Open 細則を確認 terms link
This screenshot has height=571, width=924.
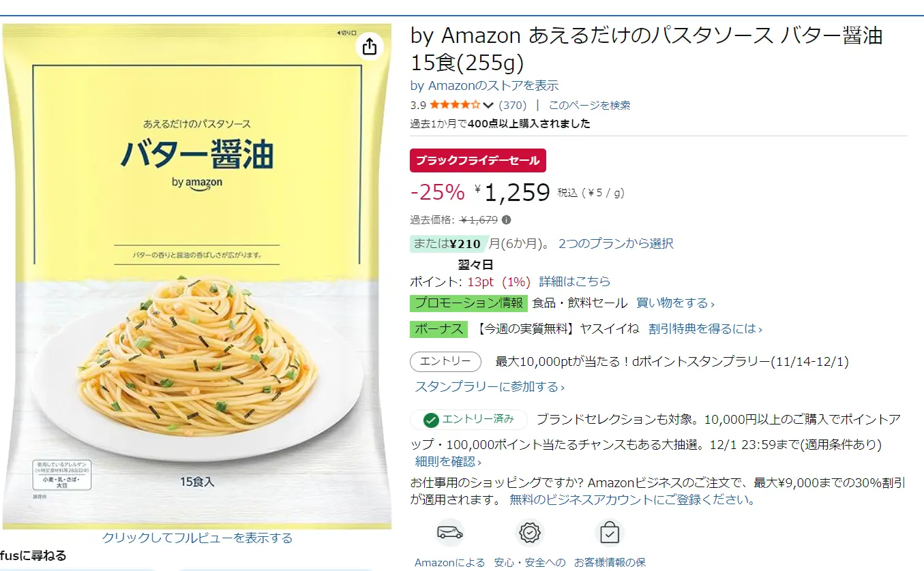coord(448,462)
